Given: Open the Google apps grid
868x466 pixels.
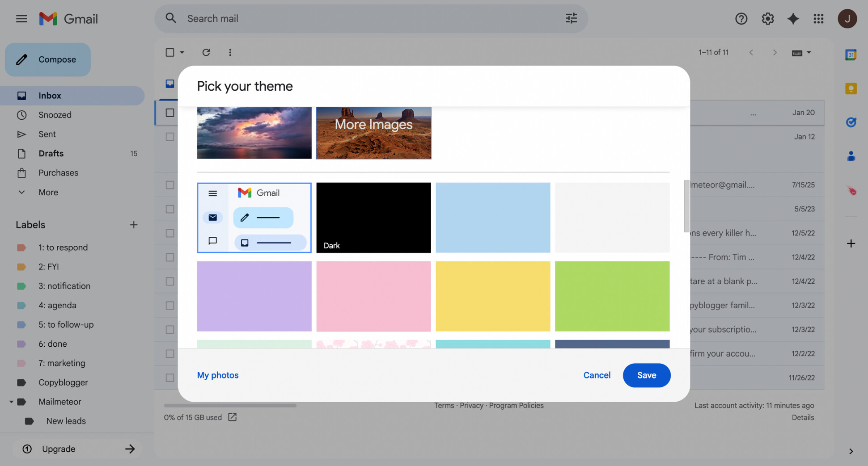Looking at the screenshot, I should click(819, 18).
